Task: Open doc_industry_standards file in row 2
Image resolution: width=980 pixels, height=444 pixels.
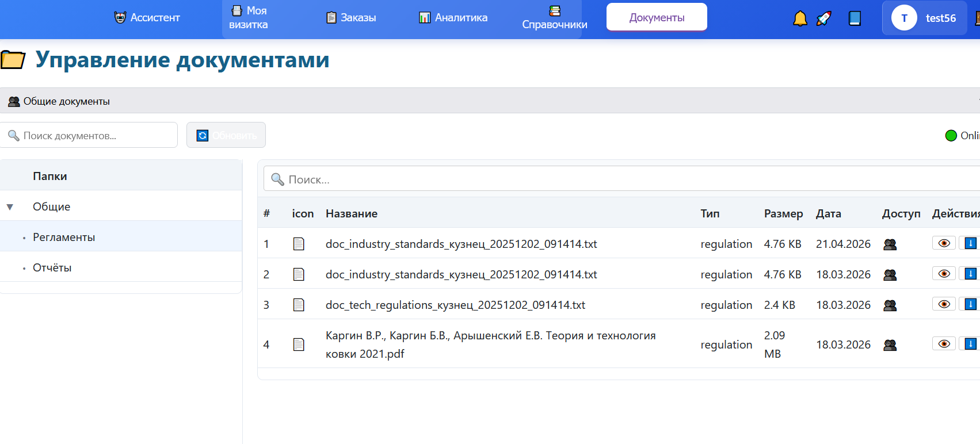Action: (461, 274)
